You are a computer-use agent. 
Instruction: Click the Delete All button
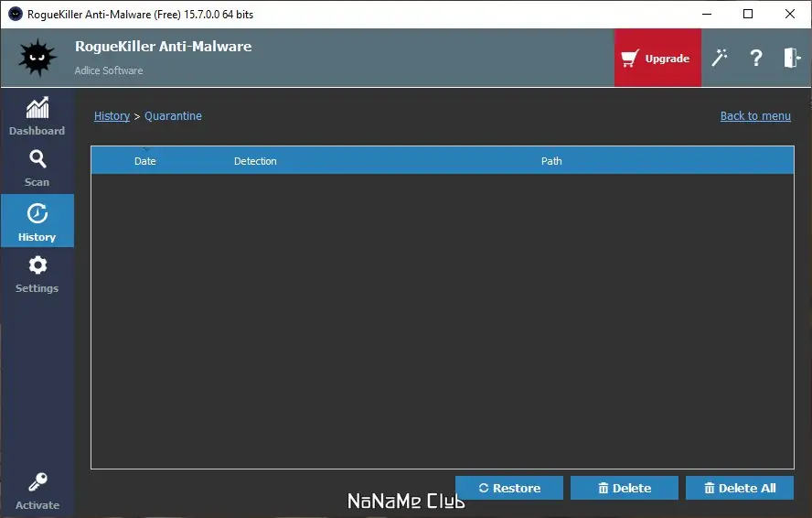coord(740,488)
